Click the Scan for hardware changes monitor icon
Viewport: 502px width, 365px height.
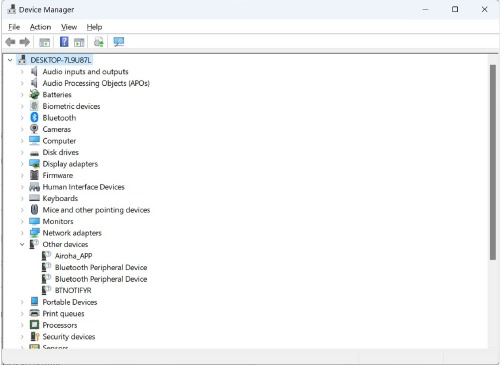(119, 42)
